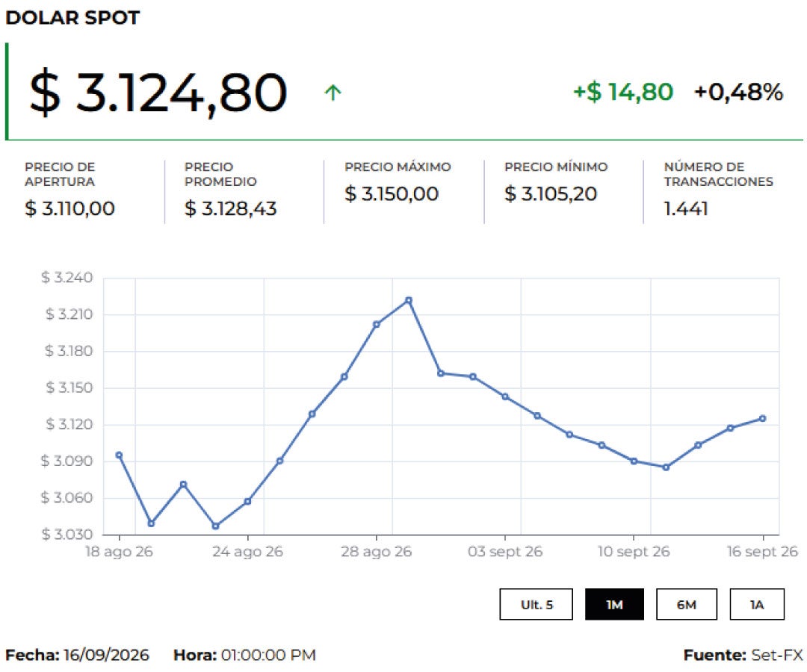Select the lowest data point near $3.037
The height and width of the screenshot is (672, 807).
click(x=216, y=526)
